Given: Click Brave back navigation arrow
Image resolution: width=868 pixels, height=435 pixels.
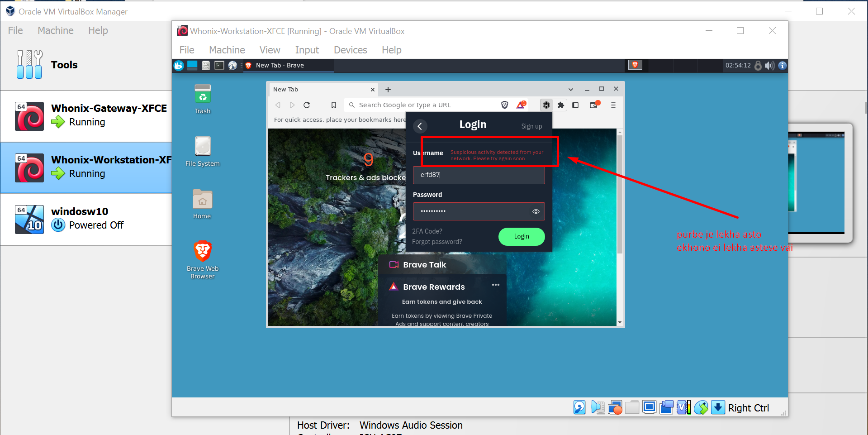Looking at the screenshot, I should coord(278,105).
